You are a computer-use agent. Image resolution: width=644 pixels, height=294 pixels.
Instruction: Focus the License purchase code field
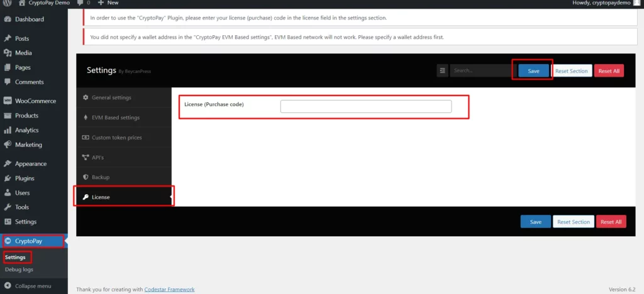click(366, 107)
